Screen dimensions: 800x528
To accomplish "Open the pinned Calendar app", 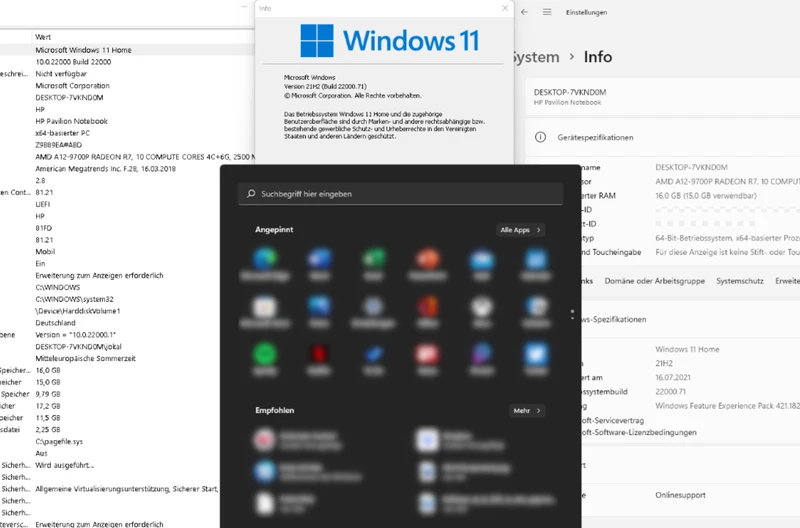I will coord(536,264).
